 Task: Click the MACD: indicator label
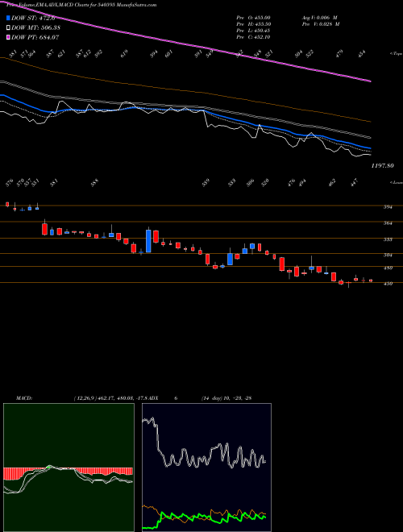23,398
